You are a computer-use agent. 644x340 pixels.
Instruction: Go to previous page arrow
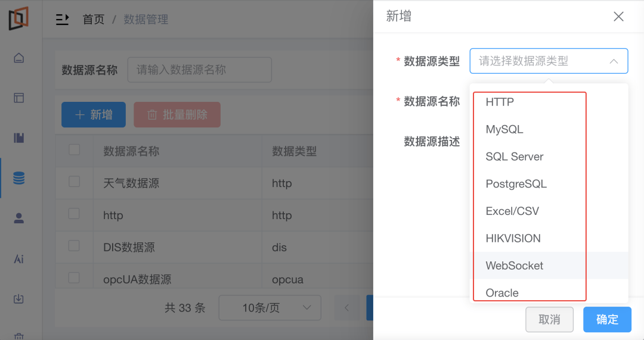tap(346, 308)
